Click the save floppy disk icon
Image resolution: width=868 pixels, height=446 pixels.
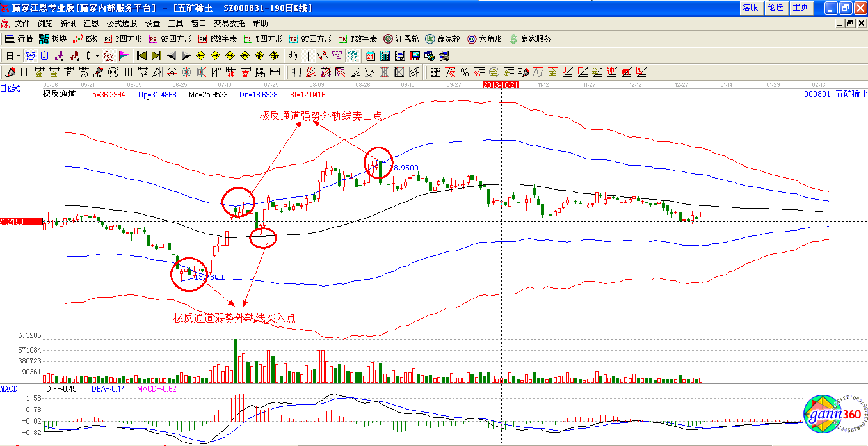[414, 56]
